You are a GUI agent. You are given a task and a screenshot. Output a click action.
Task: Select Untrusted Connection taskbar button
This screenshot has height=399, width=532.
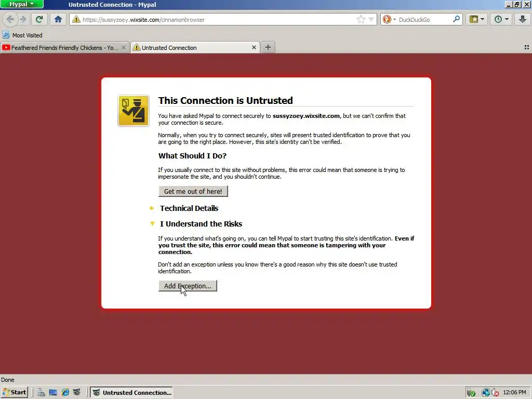point(131,393)
